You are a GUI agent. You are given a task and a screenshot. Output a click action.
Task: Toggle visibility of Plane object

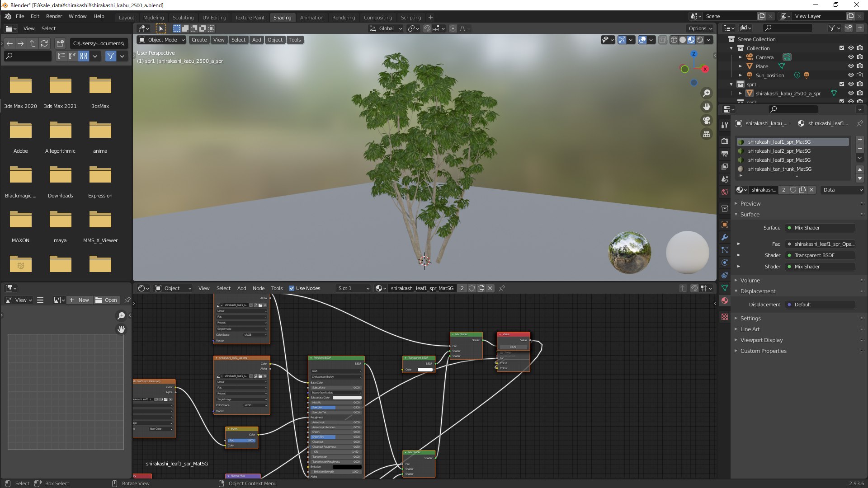[x=850, y=66]
